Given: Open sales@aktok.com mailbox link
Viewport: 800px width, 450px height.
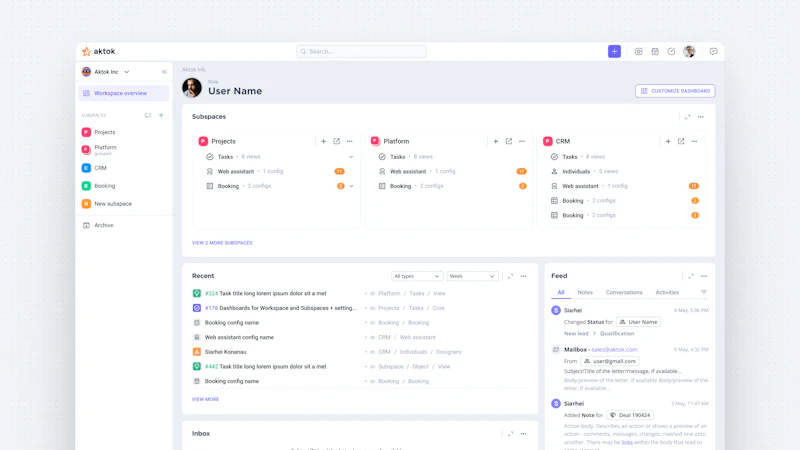Looking at the screenshot, I should [x=614, y=349].
